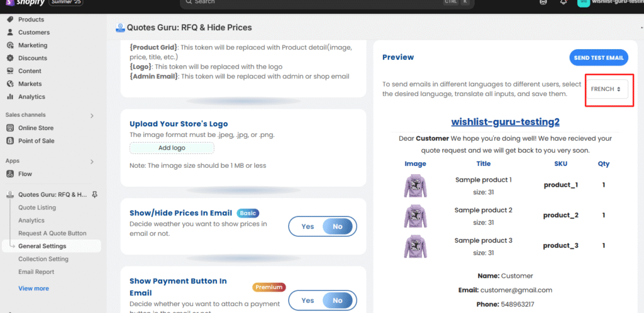The image size is (644, 313).
Task: Select Yes for Show Payment Button In Email
Action: click(x=308, y=300)
